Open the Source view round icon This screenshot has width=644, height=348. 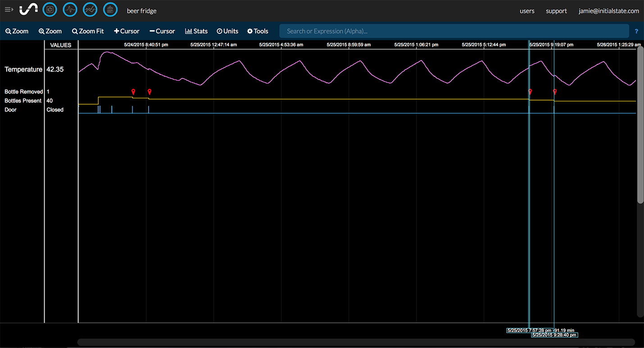[x=50, y=9]
